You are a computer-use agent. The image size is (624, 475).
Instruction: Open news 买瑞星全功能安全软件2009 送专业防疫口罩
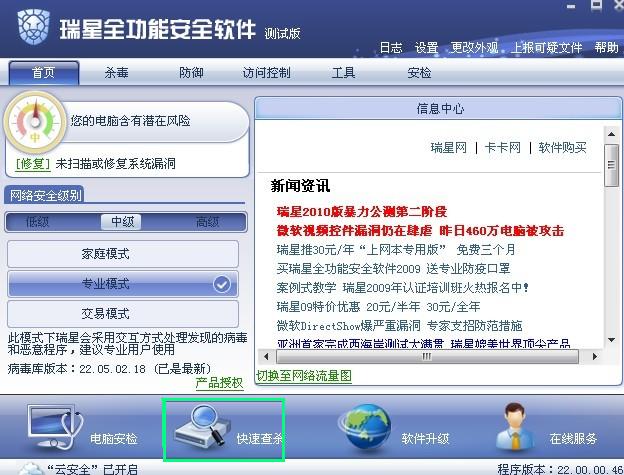click(x=393, y=269)
